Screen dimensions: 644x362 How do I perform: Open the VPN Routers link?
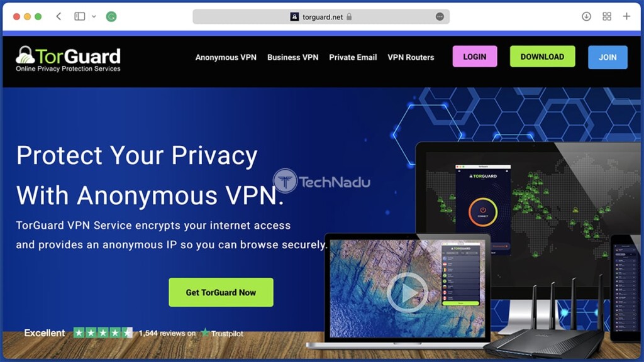click(x=411, y=57)
